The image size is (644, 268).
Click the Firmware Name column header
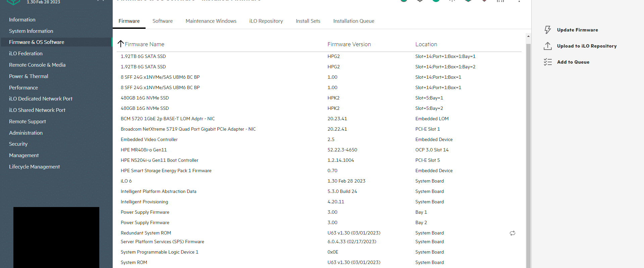[x=144, y=44]
